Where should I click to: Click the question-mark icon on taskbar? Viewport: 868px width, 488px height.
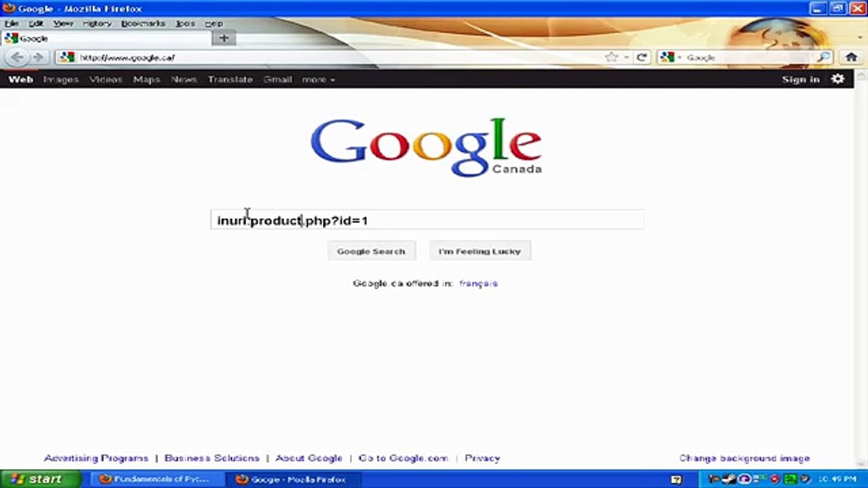tap(676, 479)
